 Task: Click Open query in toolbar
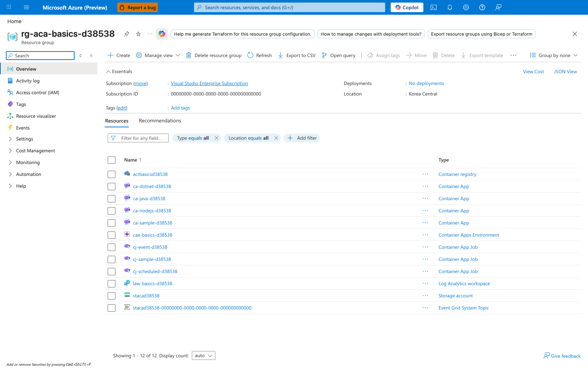tap(338, 55)
